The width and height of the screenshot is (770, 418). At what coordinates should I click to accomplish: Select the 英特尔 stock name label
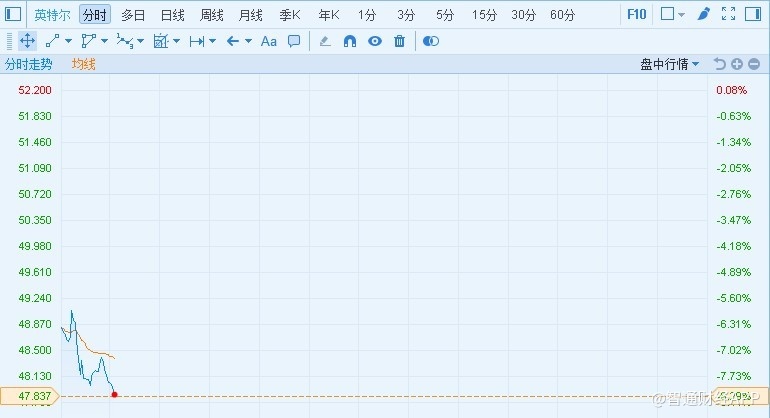coord(52,15)
